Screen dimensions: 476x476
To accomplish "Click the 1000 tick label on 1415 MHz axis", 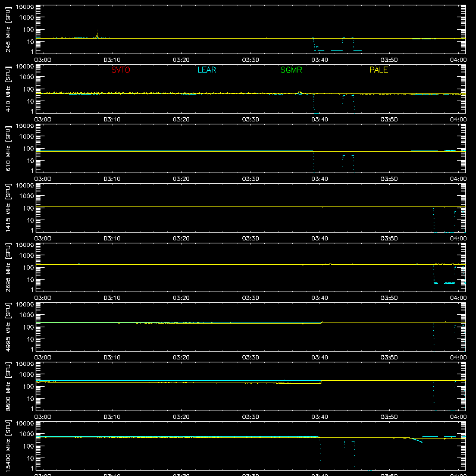I will point(27,196).
